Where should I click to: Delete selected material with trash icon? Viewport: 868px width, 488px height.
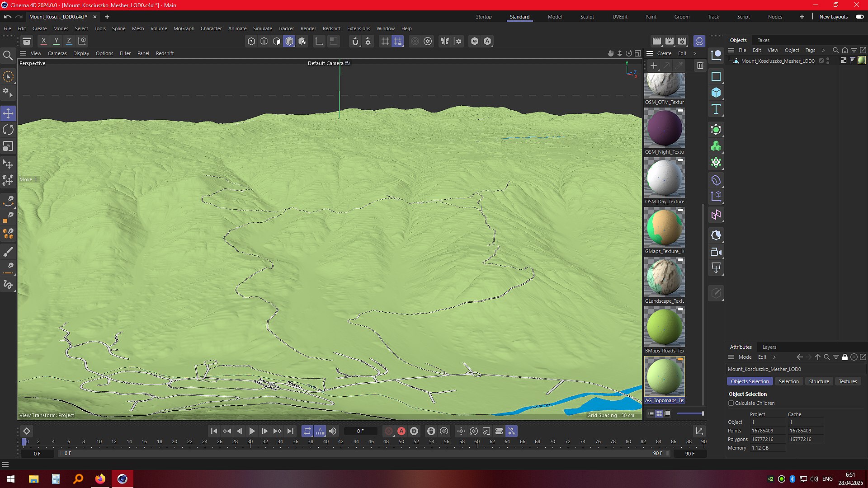(x=700, y=66)
